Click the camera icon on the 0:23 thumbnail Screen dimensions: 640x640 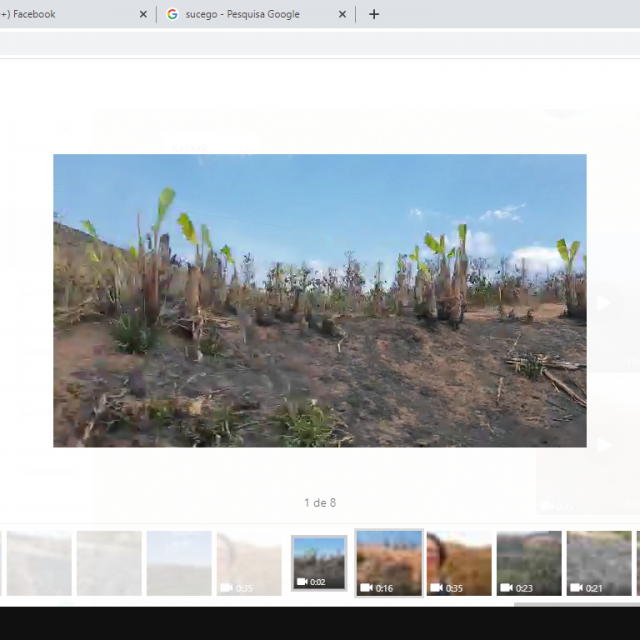[506, 588]
